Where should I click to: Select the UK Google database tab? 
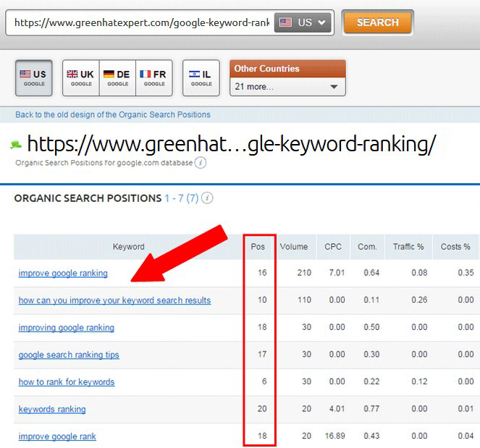pyautogui.click(x=81, y=77)
